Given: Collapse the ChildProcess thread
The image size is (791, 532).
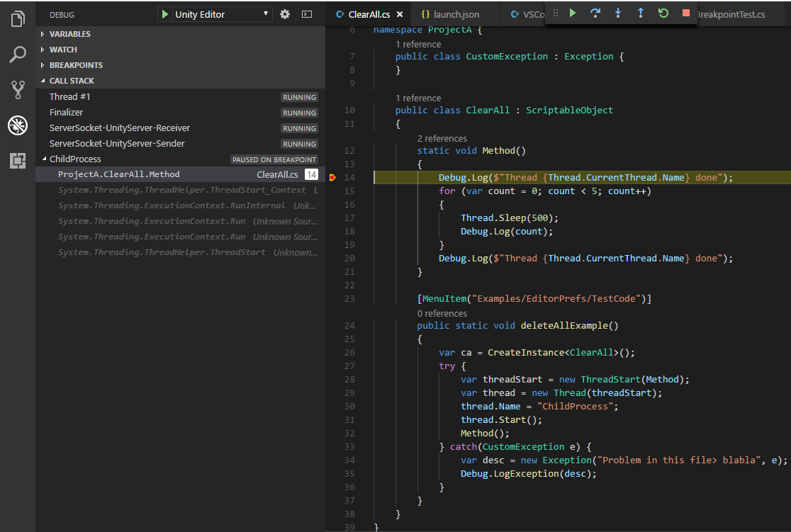Looking at the screenshot, I should tap(43, 159).
